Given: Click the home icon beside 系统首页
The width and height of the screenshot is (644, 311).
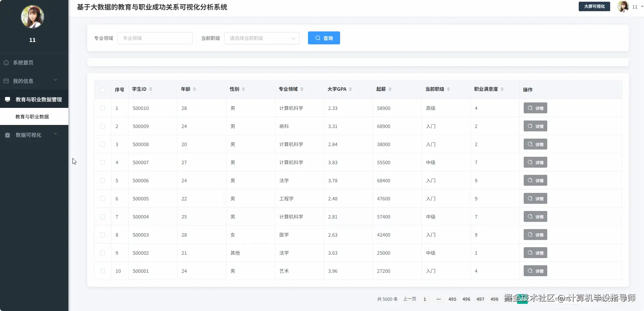Looking at the screenshot, I should 6,62.
